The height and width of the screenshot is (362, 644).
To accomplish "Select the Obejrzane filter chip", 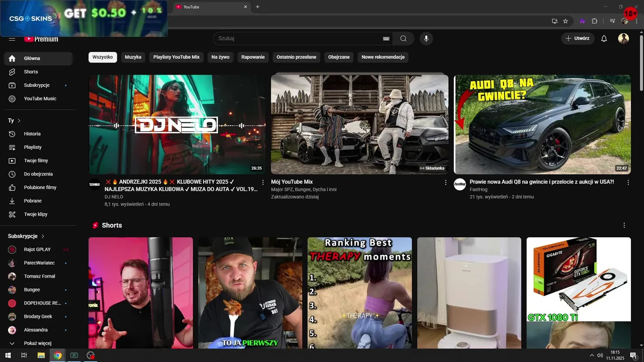I will coord(339,57).
